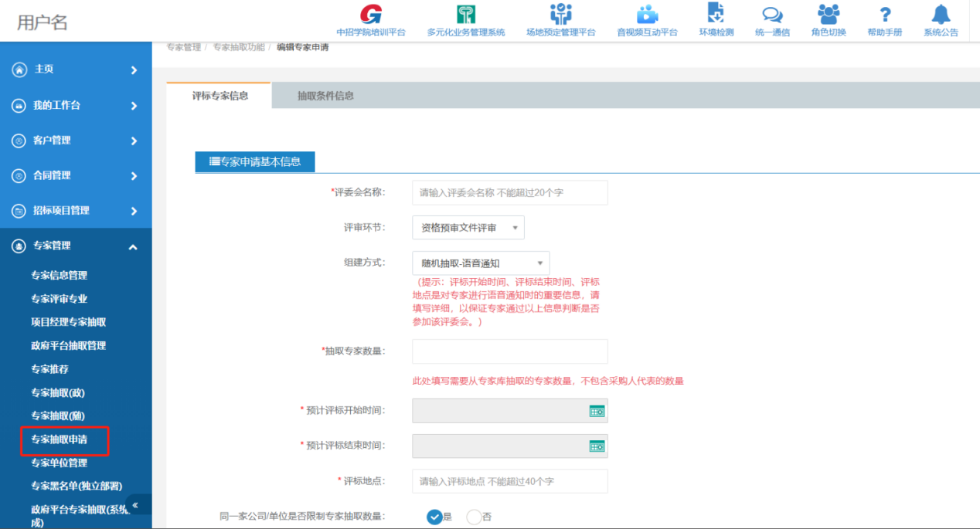Open 多元化业务管理系统 icon
This screenshot has width=980, height=529.
(x=466, y=14)
